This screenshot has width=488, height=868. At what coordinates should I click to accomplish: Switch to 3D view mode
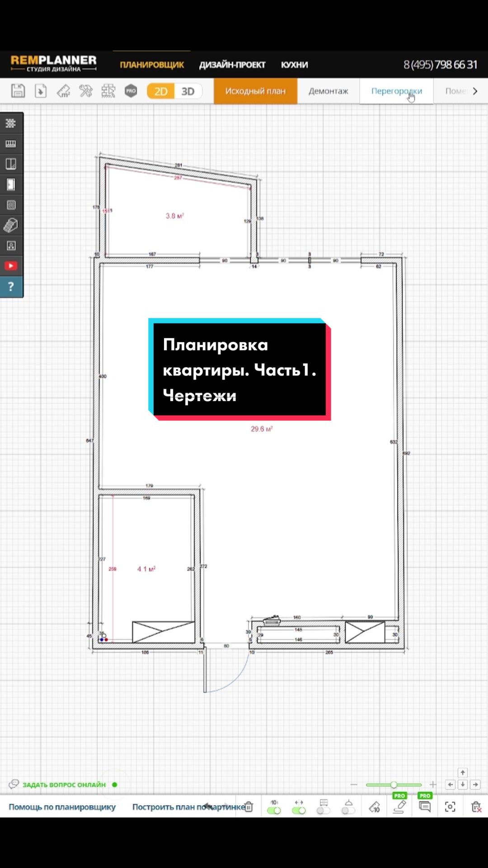click(x=188, y=91)
